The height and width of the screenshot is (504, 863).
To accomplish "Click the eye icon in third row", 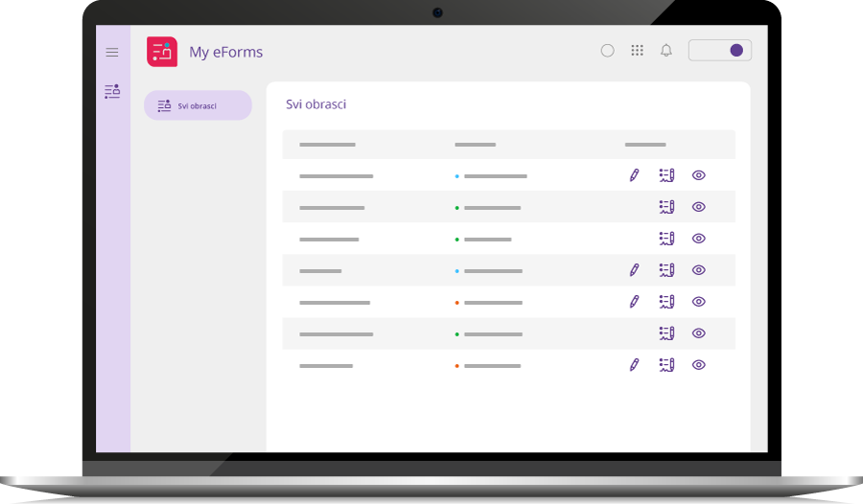I will pos(699,239).
